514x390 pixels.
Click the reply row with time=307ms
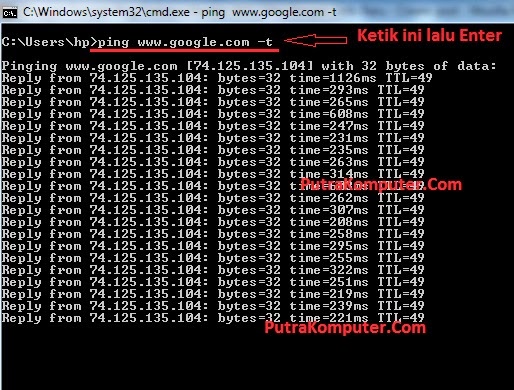[x=213, y=210]
